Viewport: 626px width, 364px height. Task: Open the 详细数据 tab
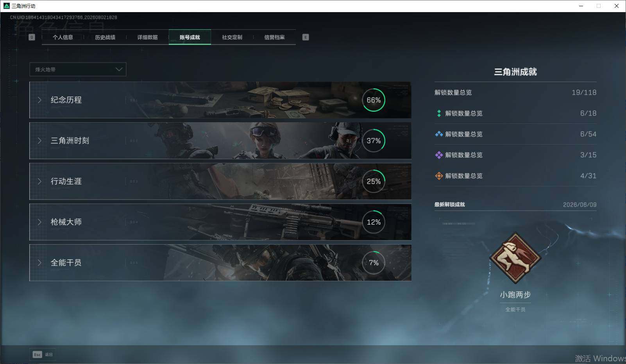(147, 37)
